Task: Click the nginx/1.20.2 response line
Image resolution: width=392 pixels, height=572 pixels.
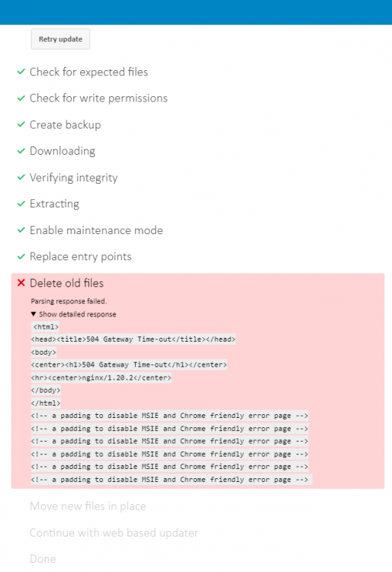Action: (x=101, y=378)
